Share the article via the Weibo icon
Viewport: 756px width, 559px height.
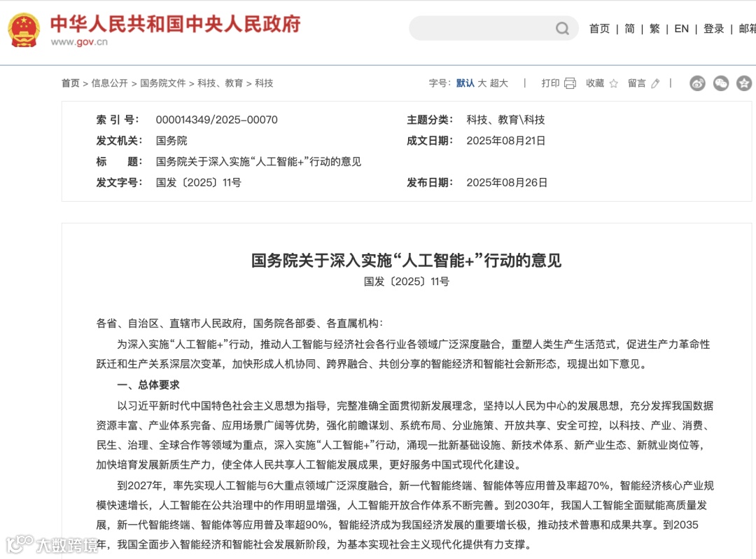click(x=697, y=83)
